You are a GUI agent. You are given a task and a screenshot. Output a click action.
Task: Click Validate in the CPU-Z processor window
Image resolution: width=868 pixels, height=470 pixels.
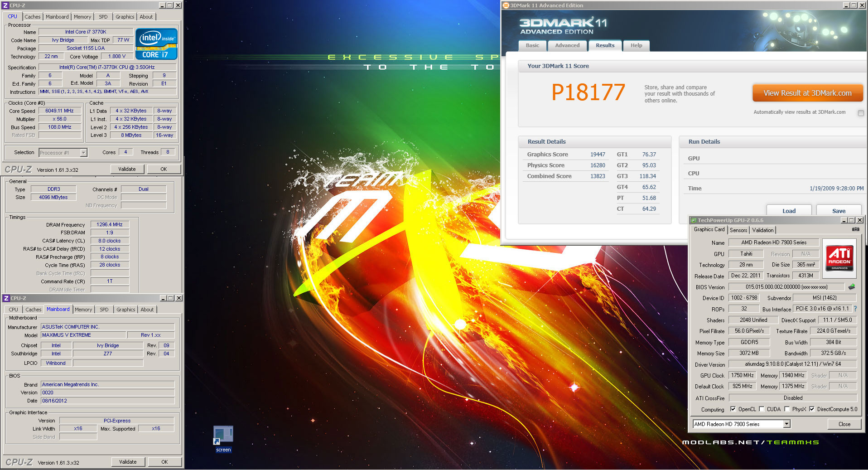point(127,169)
